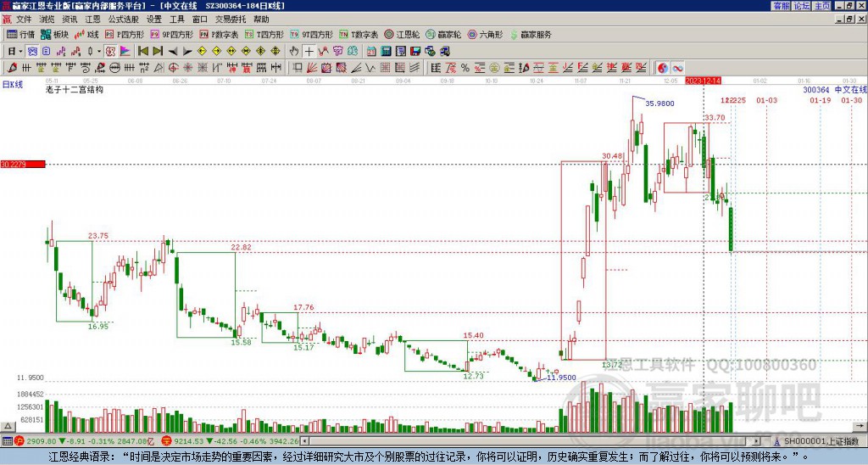Screen dimensions: 868x465
Task: Click the 客服 button
Action: tap(781, 6)
